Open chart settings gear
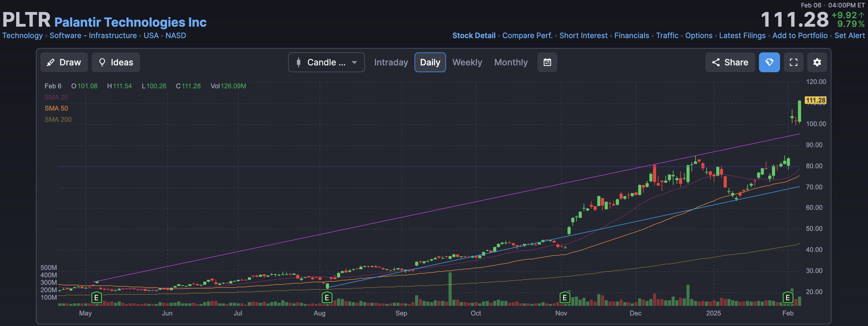 click(x=817, y=62)
